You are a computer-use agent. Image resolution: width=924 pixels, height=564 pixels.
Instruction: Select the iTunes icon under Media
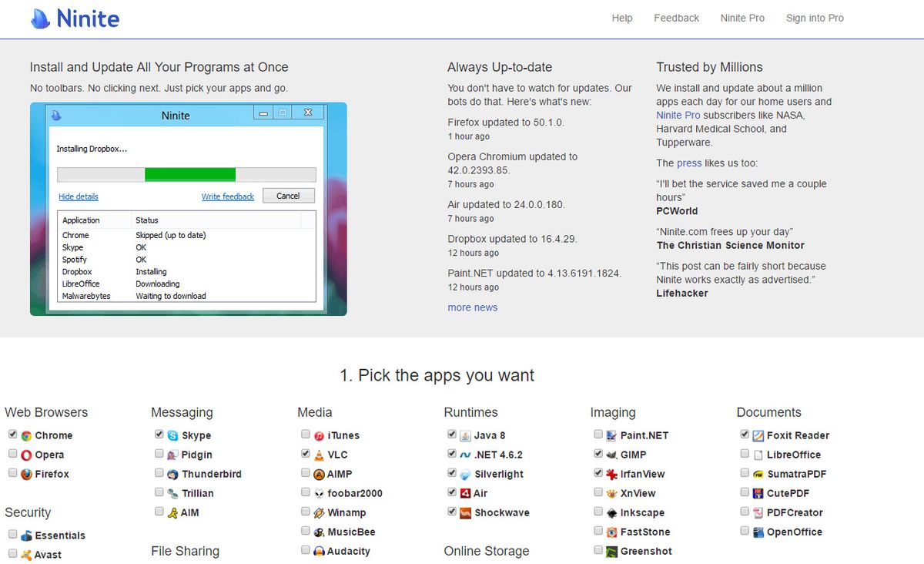tap(320, 435)
